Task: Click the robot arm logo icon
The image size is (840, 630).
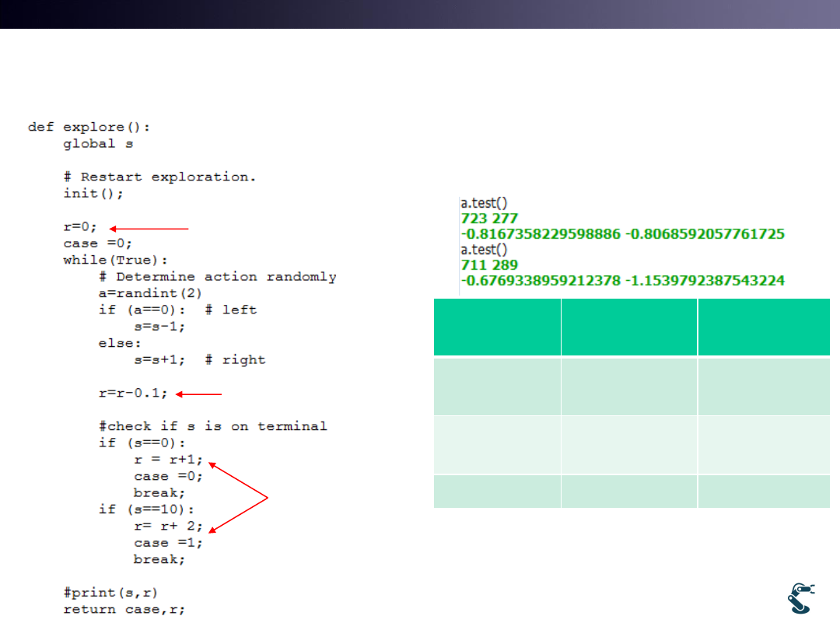Action: (x=800, y=599)
